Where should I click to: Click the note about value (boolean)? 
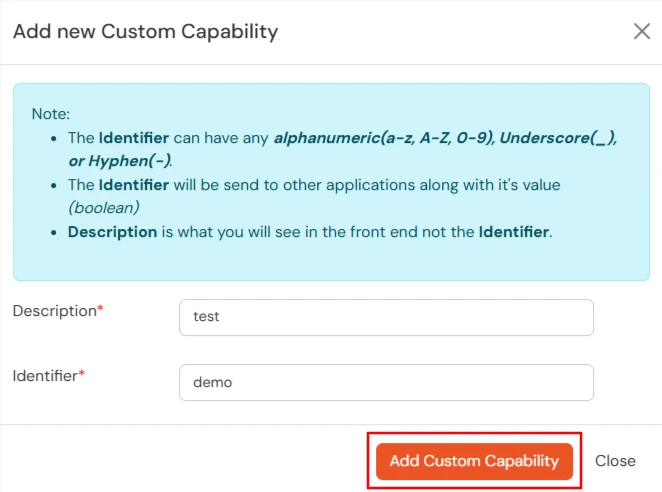tap(314, 196)
